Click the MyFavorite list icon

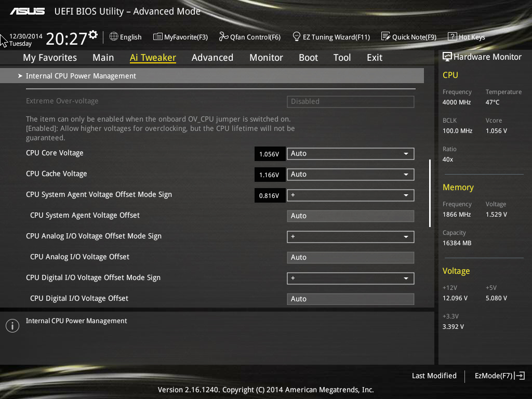click(x=158, y=37)
